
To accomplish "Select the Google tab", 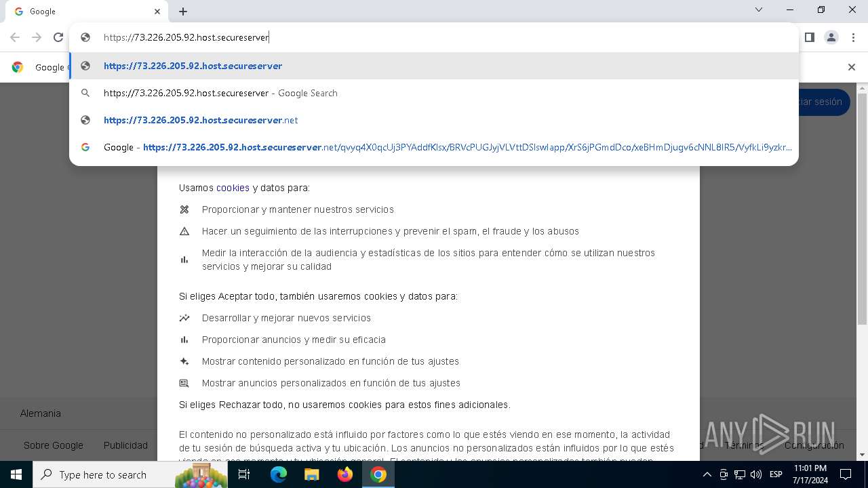I will coord(86,12).
